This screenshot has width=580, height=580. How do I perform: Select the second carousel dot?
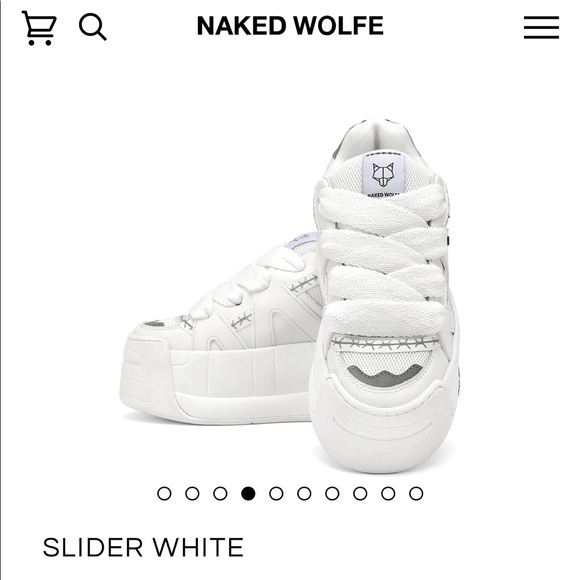click(192, 493)
